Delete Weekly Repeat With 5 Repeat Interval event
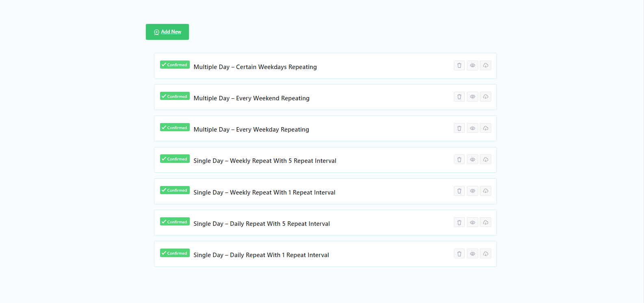This screenshot has height=303, width=644. click(x=459, y=160)
